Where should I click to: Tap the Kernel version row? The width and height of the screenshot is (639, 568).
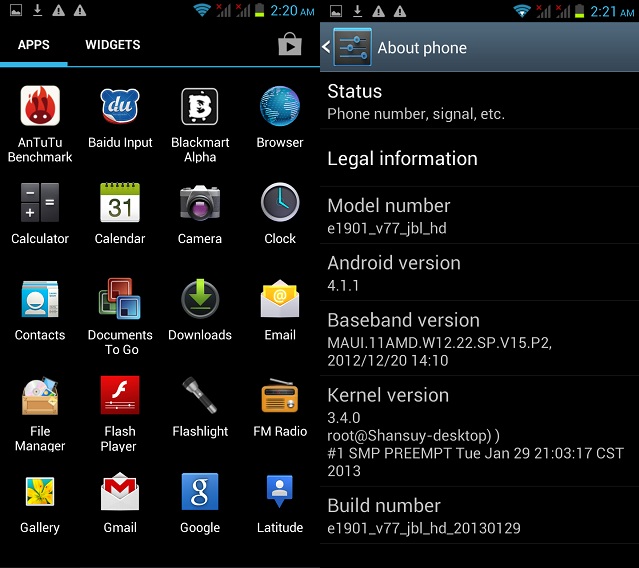click(479, 432)
